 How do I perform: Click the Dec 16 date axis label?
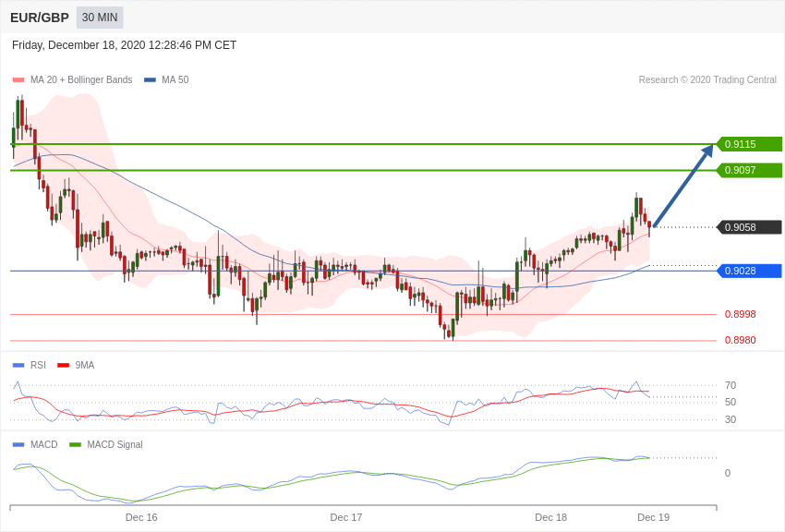[x=141, y=517]
